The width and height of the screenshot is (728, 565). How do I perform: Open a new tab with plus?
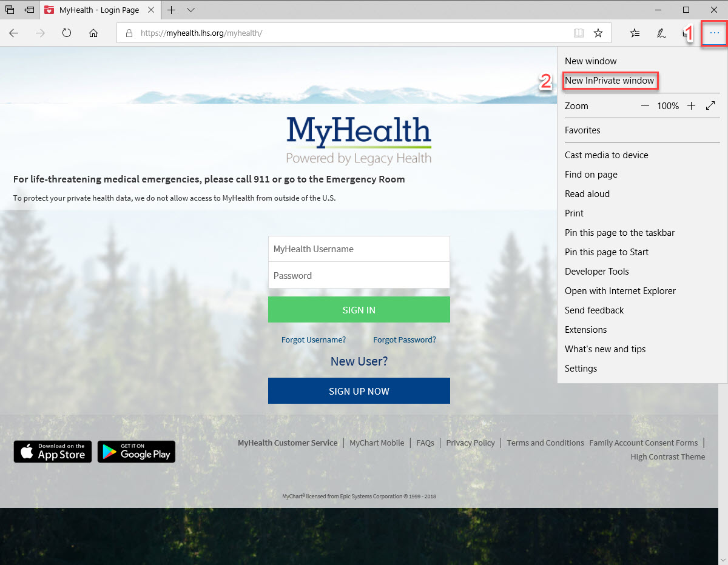(x=172, y=10)
